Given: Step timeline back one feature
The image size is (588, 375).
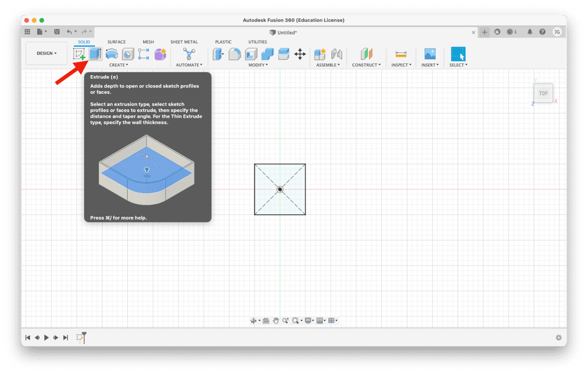Looking at the screenshot, I should 37,338.
